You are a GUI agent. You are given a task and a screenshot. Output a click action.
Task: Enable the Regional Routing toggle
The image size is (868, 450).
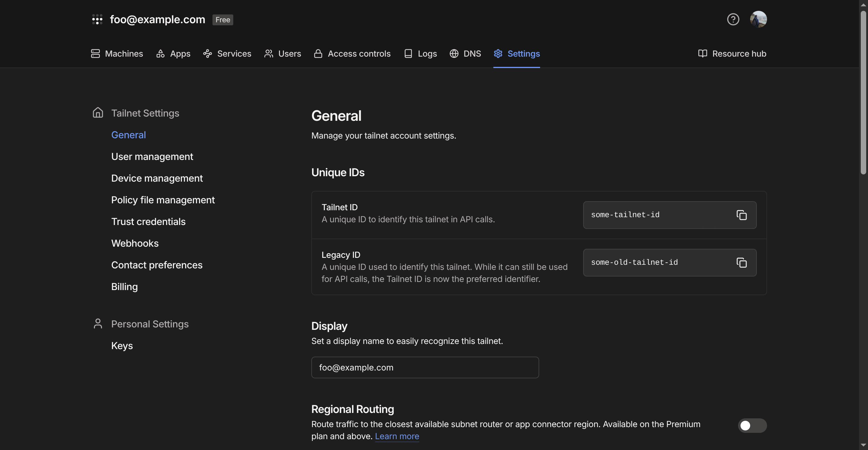click(x=752, y=425)
